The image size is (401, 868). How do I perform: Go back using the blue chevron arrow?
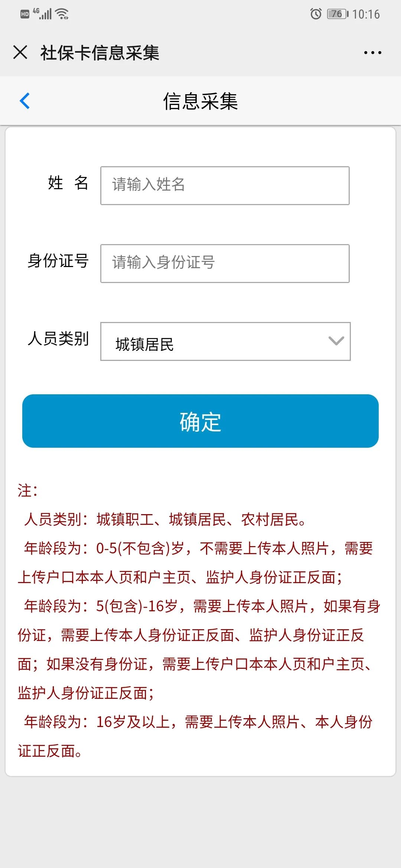[x=25, y=101]
